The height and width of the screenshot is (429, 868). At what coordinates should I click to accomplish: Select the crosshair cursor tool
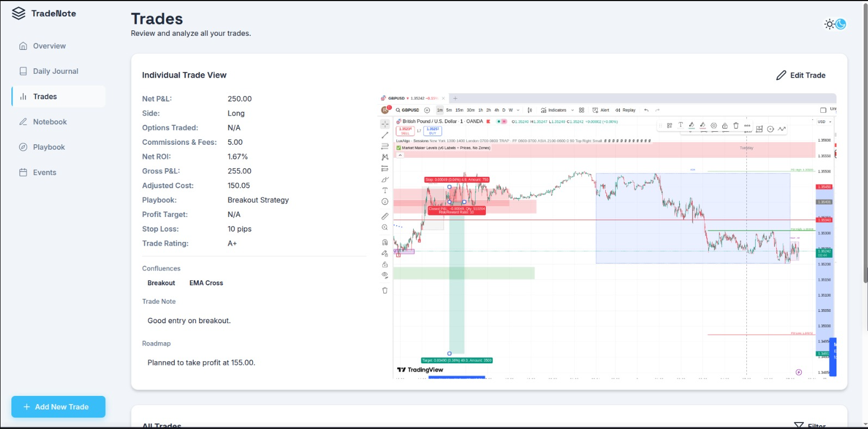click(385, 124)
